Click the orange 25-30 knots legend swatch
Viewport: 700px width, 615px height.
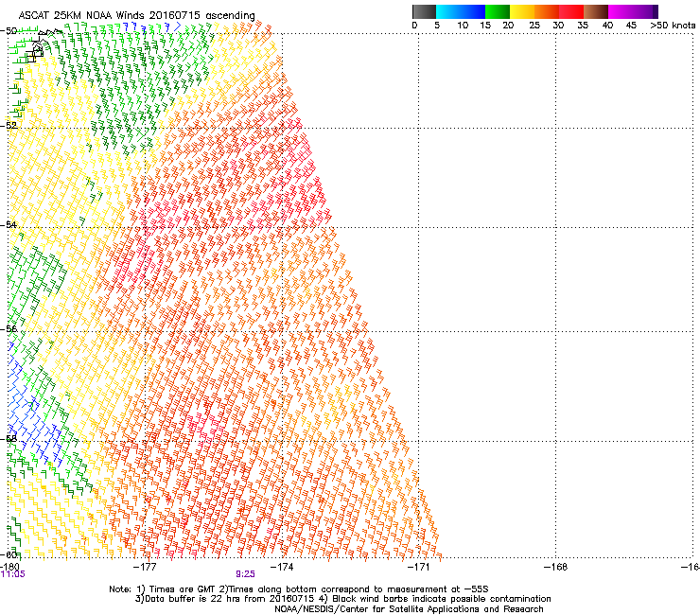point(547,11)
